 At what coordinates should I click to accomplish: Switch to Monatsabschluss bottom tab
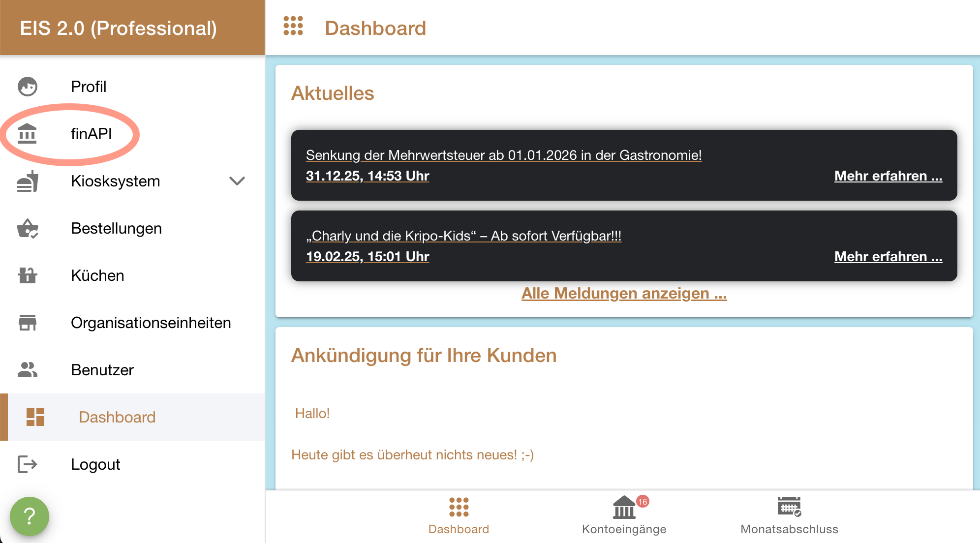789,515
